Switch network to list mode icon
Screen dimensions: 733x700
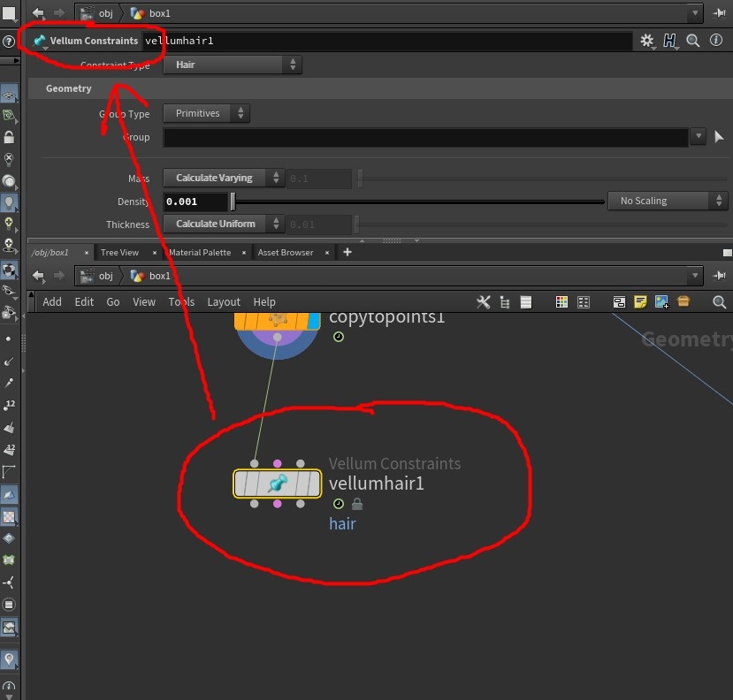click(x=526, y=302)
